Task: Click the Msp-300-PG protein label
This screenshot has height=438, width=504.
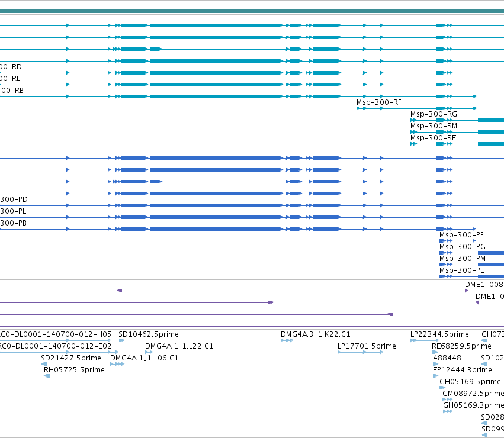Action: [462, 247]
